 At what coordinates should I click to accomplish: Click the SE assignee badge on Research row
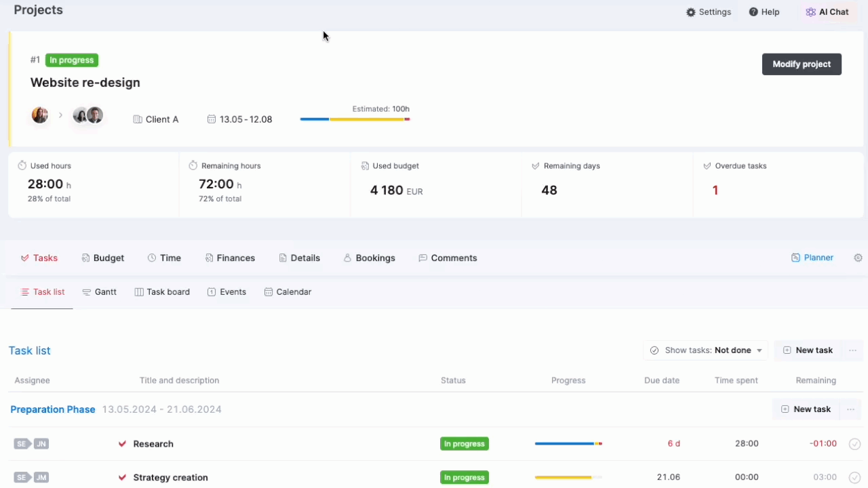tap(21, 444)
